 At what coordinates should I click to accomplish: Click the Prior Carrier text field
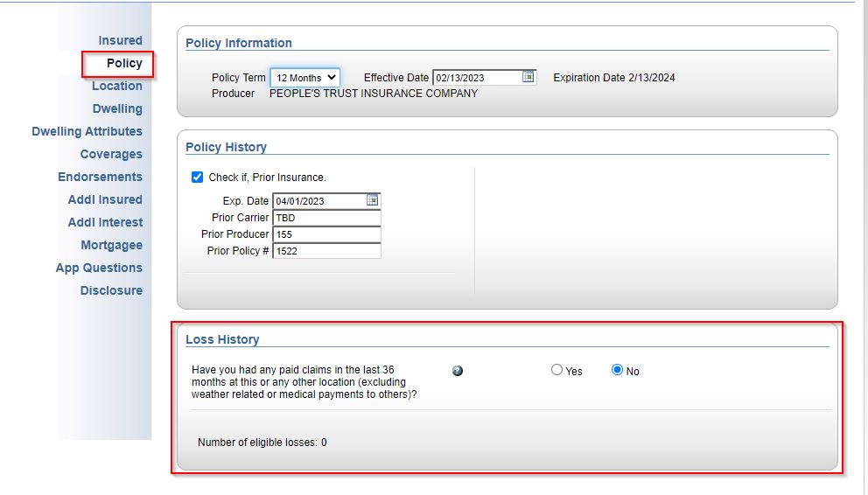(x=326, y=218)
